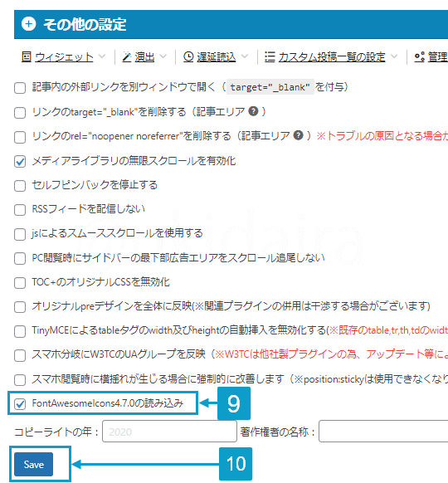Enable スマホ分岐にW3TCのUAグループを反映
The height and width of the screenshot is (483, 448).
tap(20, 355)
